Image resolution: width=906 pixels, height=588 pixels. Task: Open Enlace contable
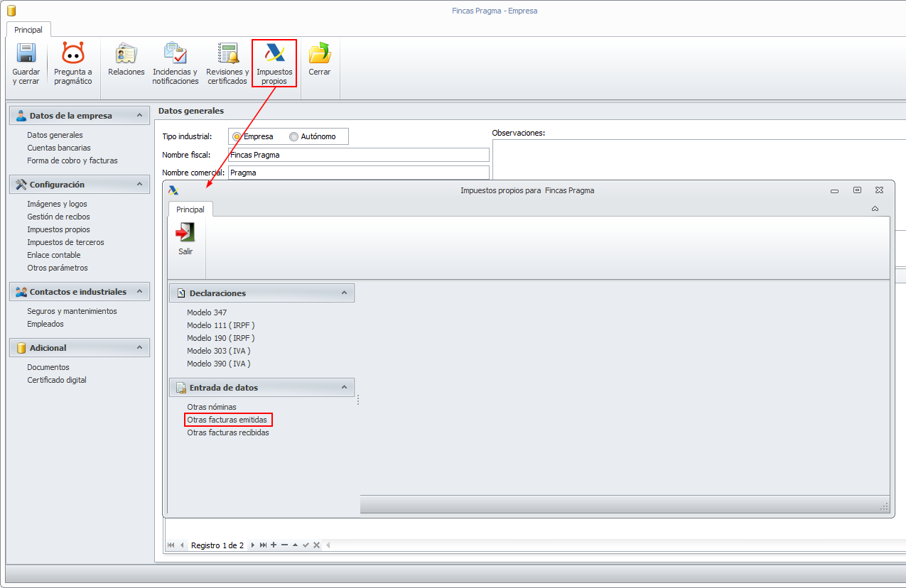[54, 255]
